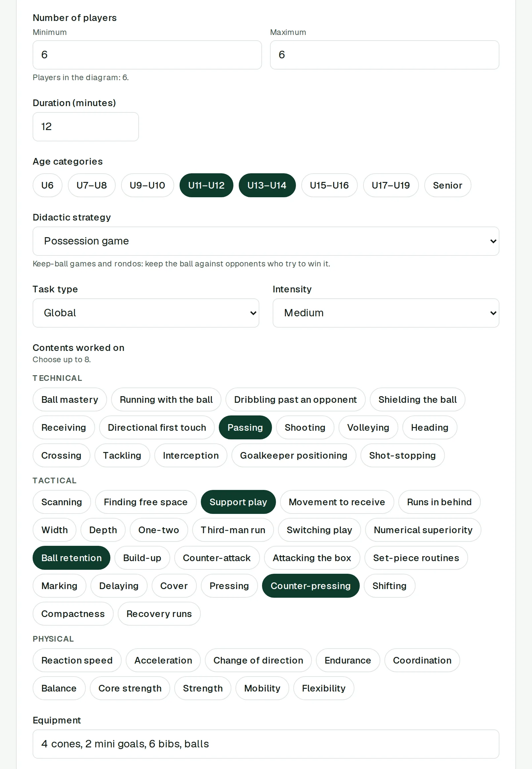
Task: Select Change of direction chip
Action: 258,660
